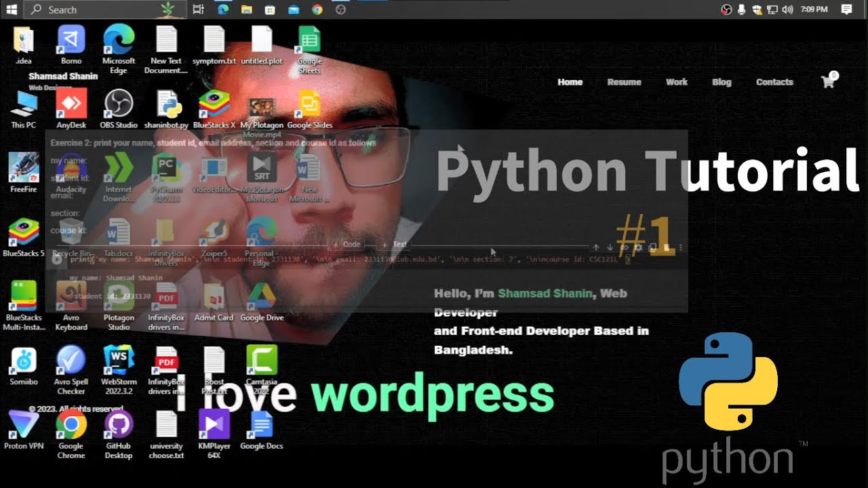Open the Google Drive desktop shortcut
Image resolution: width=868 pixels, height=488 pixels.
point(262,301)
